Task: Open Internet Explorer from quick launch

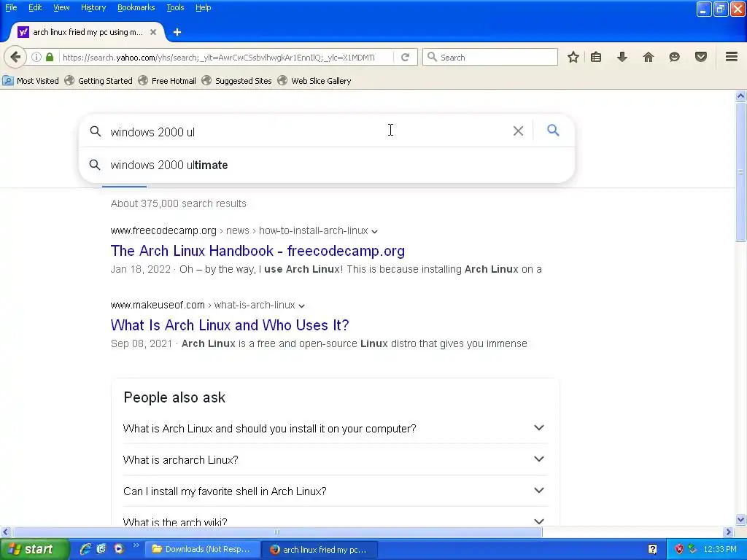Action: 85,549
